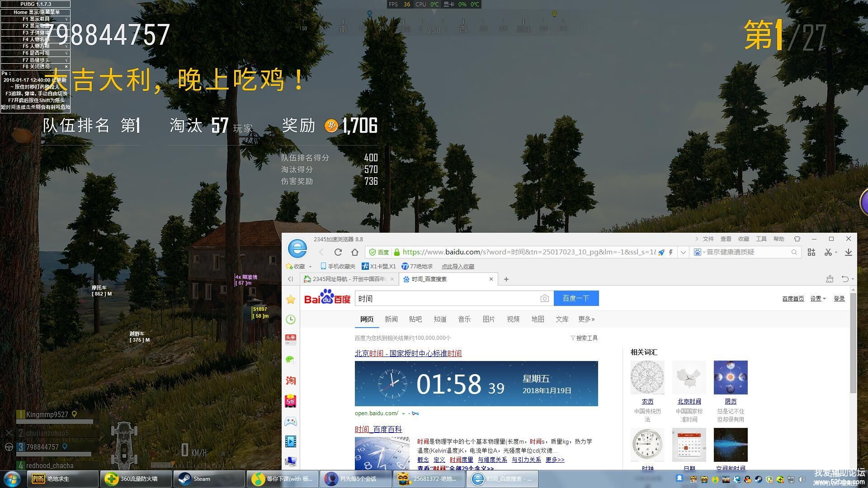
Task: Toggle F7 热键锁头 option
Action: [36, 60]
